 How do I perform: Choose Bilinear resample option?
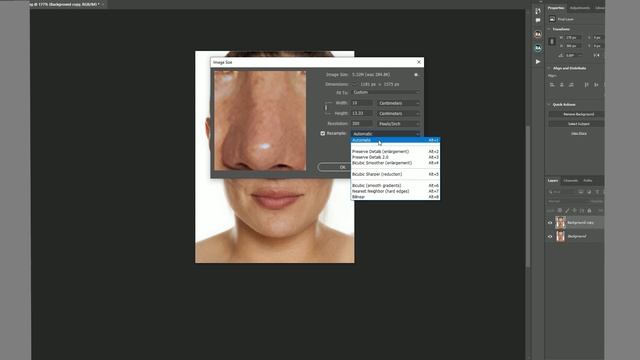(395, 197)
